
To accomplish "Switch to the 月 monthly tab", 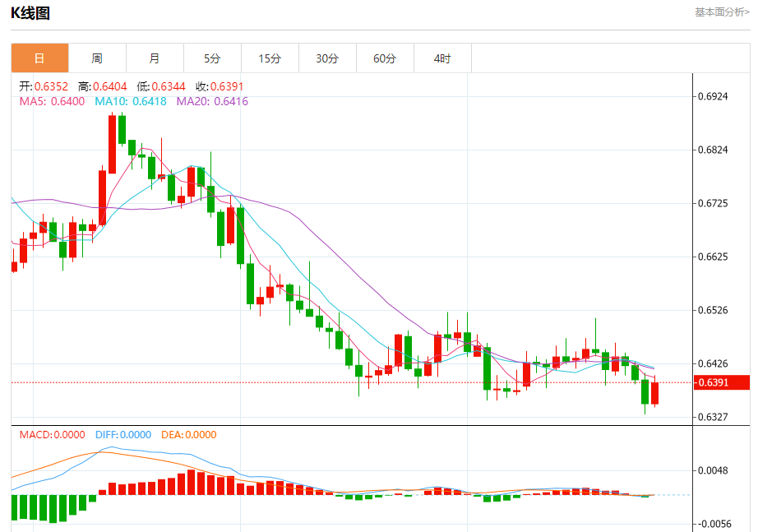I will [x=155, y=58].
